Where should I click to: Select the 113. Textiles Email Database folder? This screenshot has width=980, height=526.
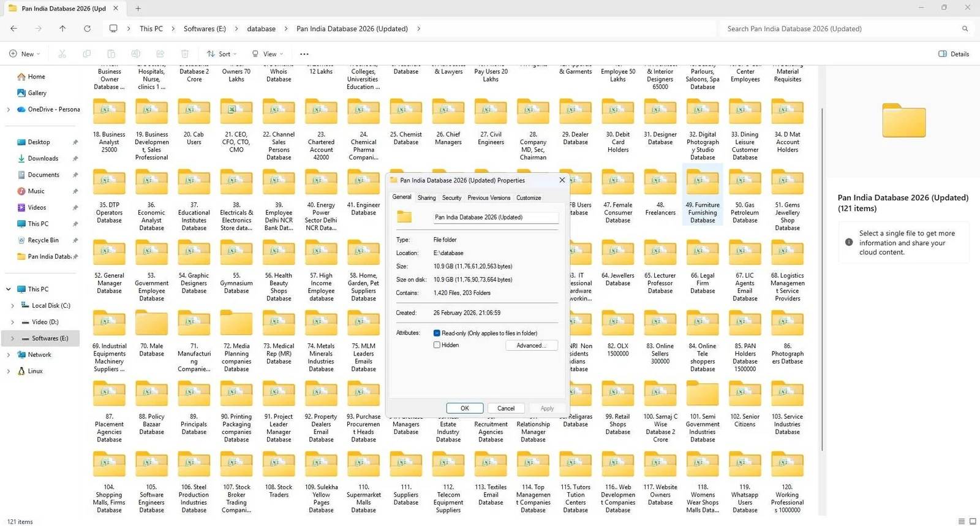point(491,478)
